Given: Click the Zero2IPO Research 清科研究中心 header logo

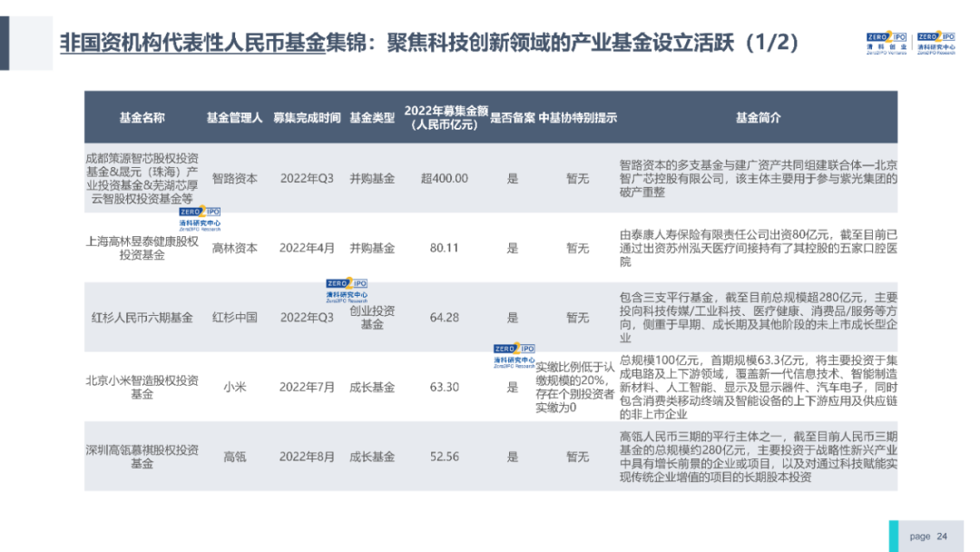Looking at the screenshot, I should pyautogui.click(x=936, y=44).
